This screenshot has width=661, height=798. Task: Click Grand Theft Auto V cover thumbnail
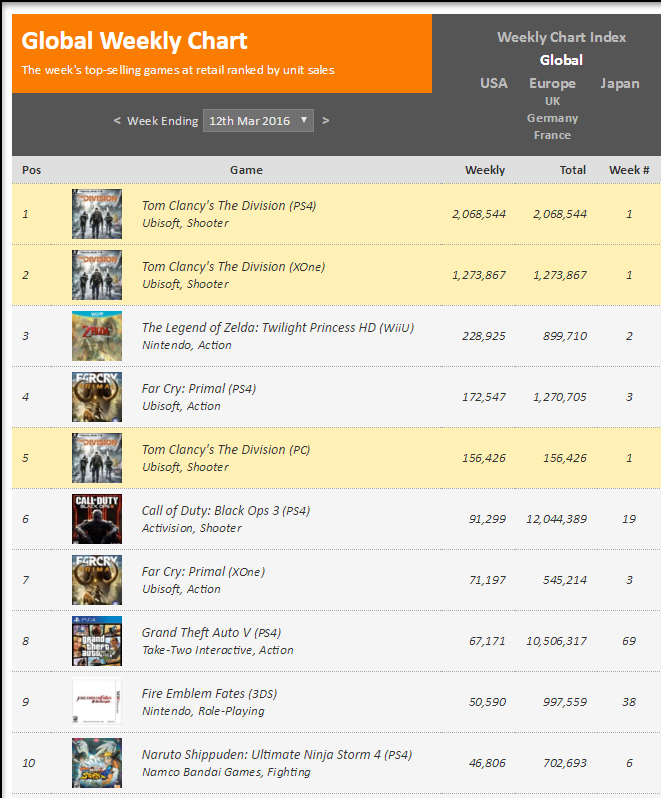[97, 641]
